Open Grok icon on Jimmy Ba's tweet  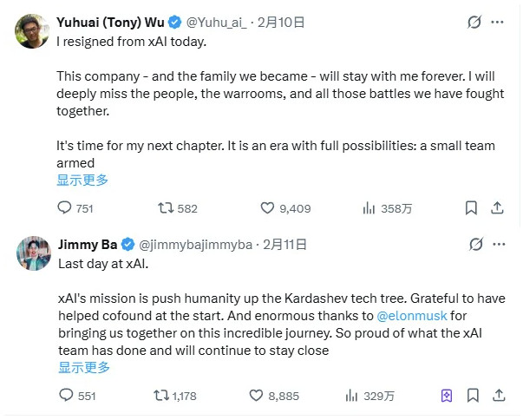point(474,244)
